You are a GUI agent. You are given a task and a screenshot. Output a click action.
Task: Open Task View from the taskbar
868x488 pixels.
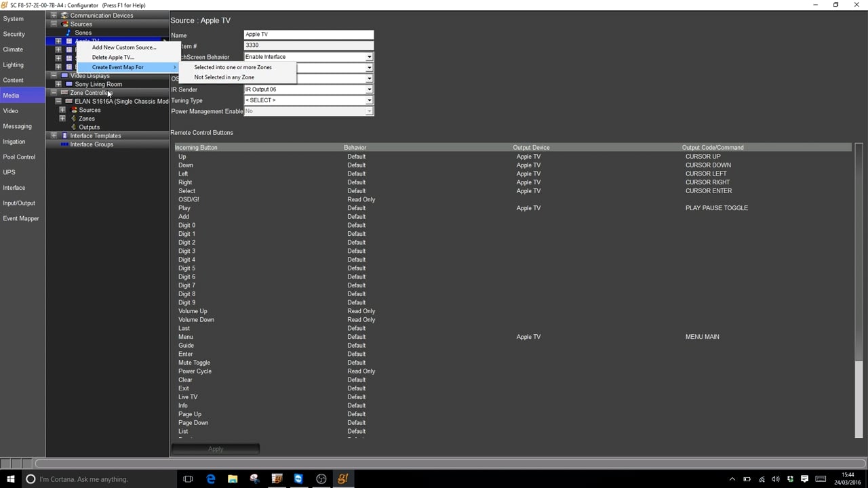click(x=189, y=479)
